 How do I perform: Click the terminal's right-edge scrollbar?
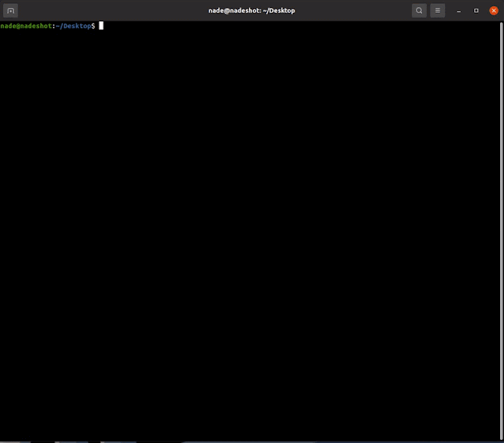pos(501,229)
